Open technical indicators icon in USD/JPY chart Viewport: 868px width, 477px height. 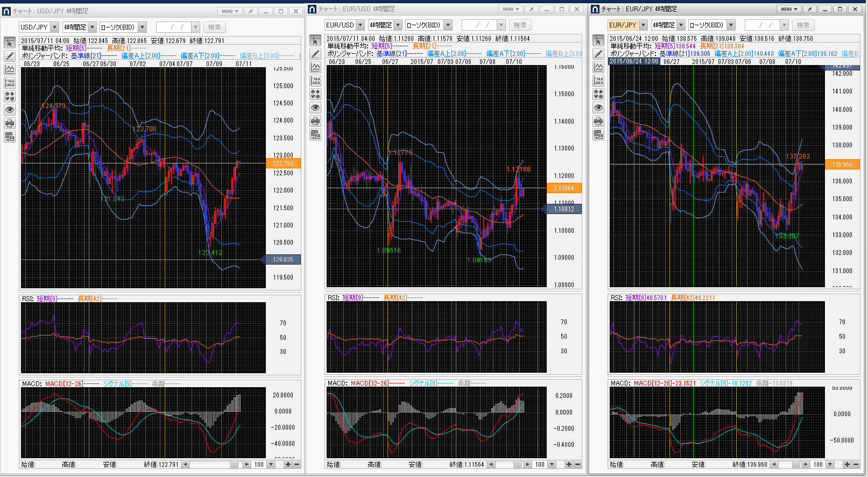[10, 69]
